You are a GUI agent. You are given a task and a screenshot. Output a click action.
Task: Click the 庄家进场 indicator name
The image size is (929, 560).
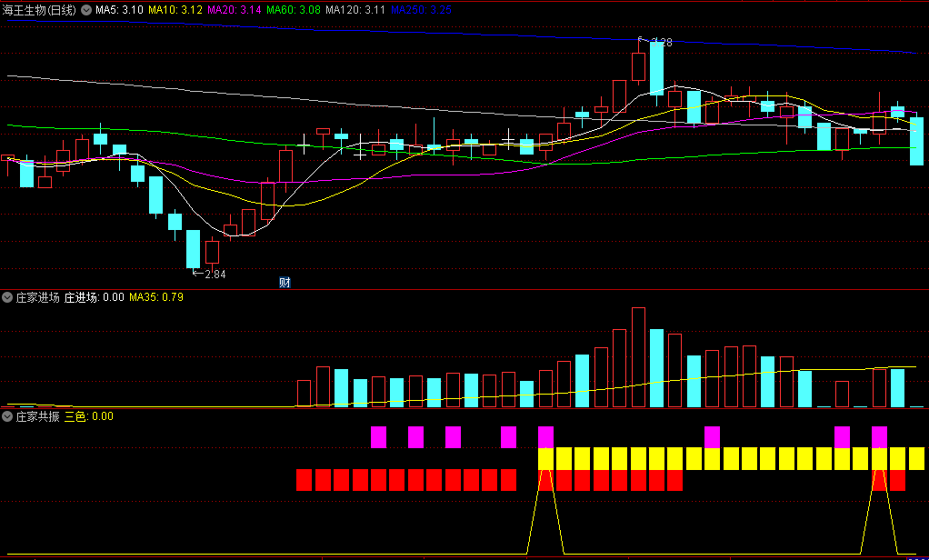pos(38,297)
